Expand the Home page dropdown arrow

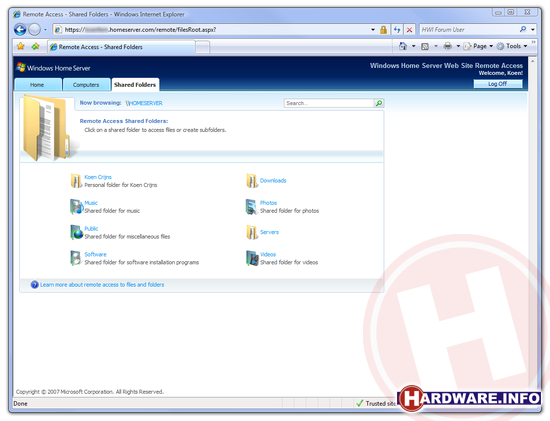(x=414, y=46)
